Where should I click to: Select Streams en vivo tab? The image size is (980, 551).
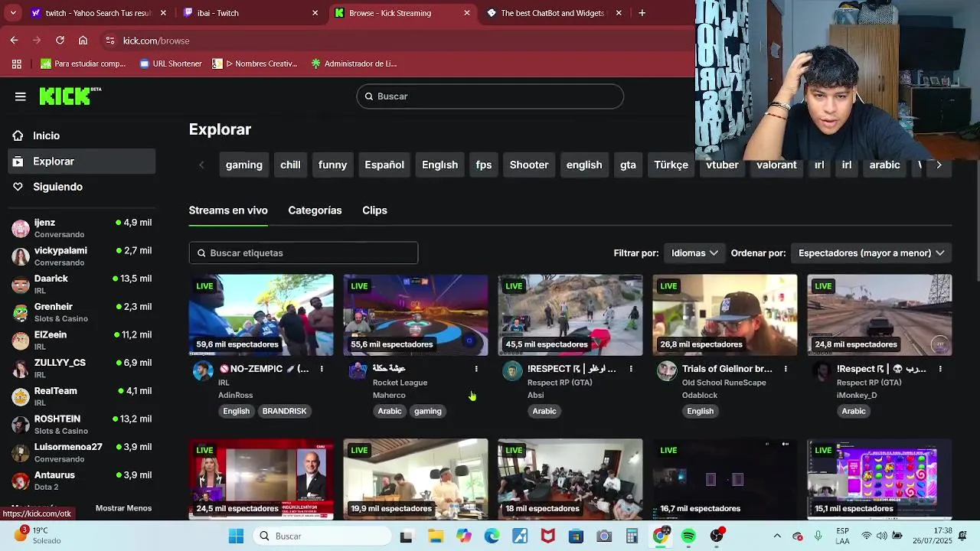tap(228, 210)
